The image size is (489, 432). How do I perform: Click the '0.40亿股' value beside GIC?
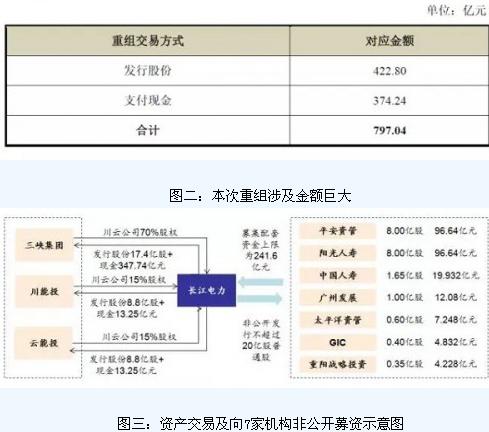[404, 342]
